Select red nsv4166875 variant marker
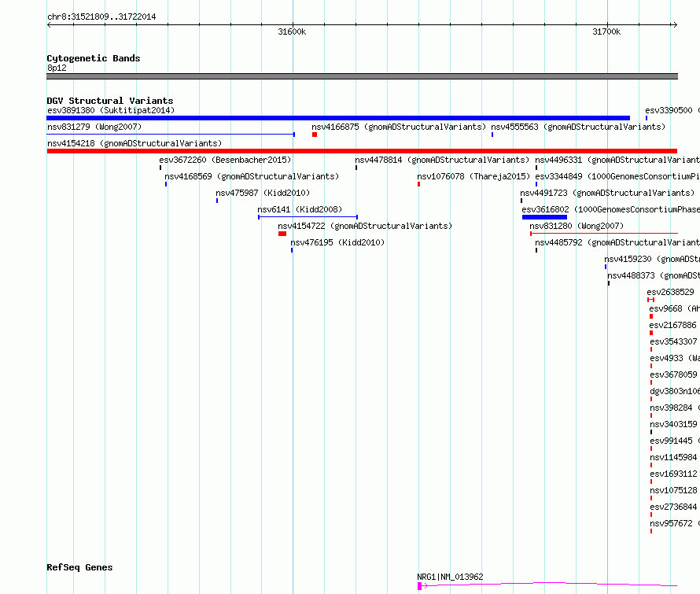 [x=315, y=135]
